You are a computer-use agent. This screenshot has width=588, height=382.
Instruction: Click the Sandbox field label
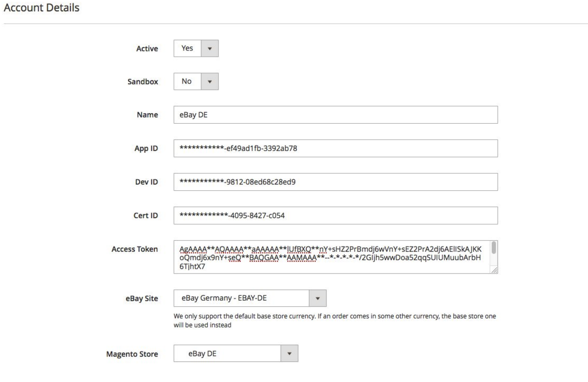click(143, 82)
